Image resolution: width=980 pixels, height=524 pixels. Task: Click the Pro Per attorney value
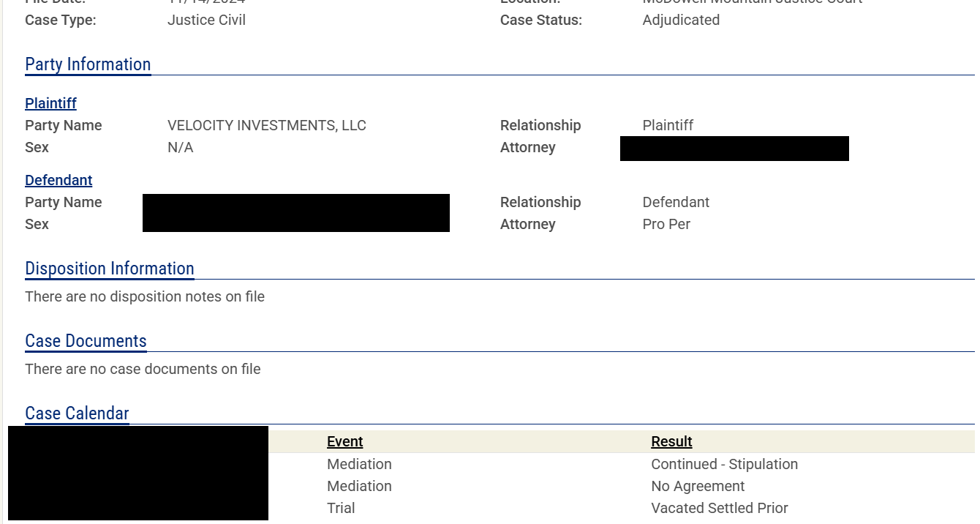pos(666,224)
